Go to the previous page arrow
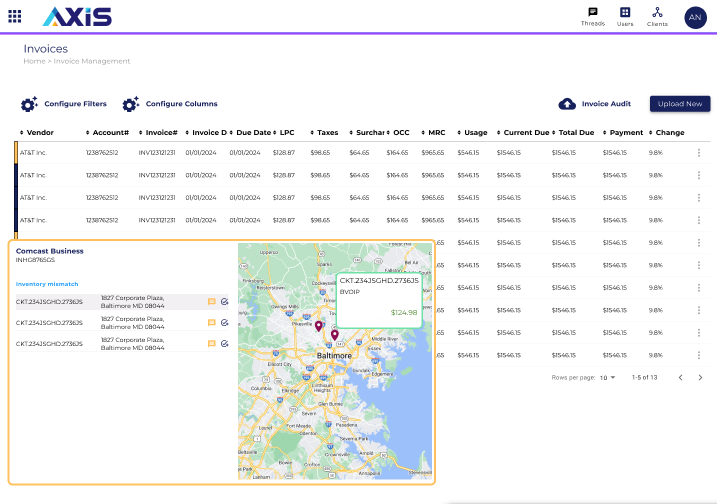The image size is (717, 504). click(x=680, y=378)
